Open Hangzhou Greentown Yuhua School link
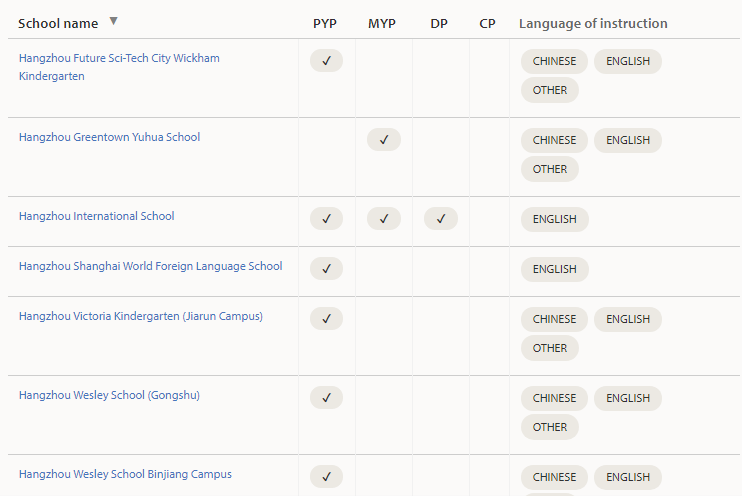 pyautogui.click(x=109, y=137)
